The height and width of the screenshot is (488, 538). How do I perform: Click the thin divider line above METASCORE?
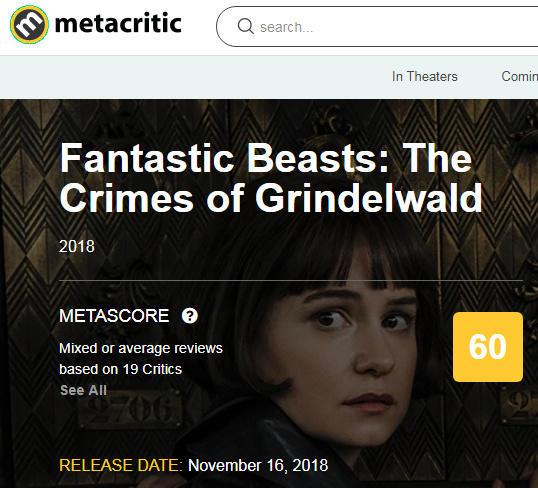click(x=291, y=280)
